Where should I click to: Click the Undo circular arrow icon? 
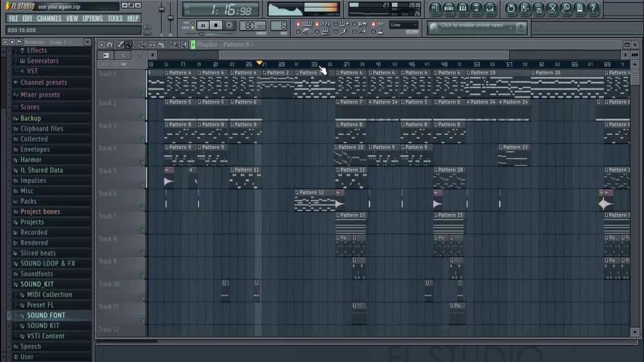pos(511,8)
